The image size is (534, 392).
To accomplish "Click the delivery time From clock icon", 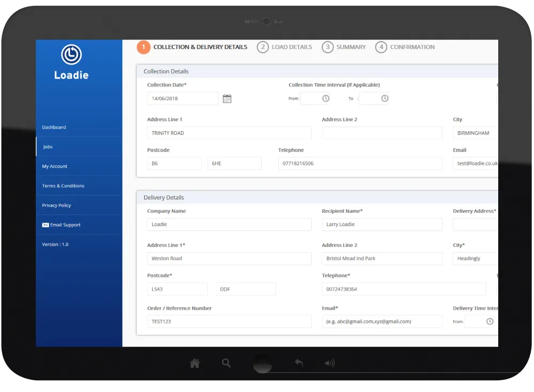I will coord(490,321).
